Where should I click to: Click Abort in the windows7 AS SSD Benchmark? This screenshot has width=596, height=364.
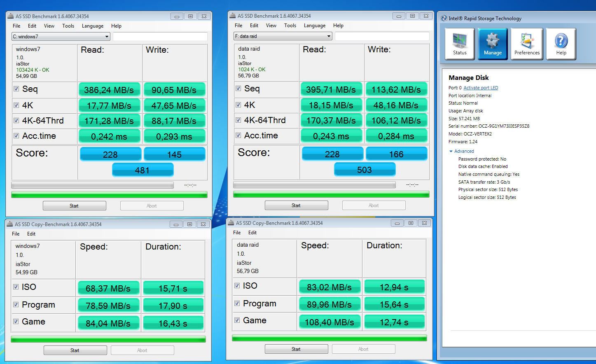tap(152, 206)
